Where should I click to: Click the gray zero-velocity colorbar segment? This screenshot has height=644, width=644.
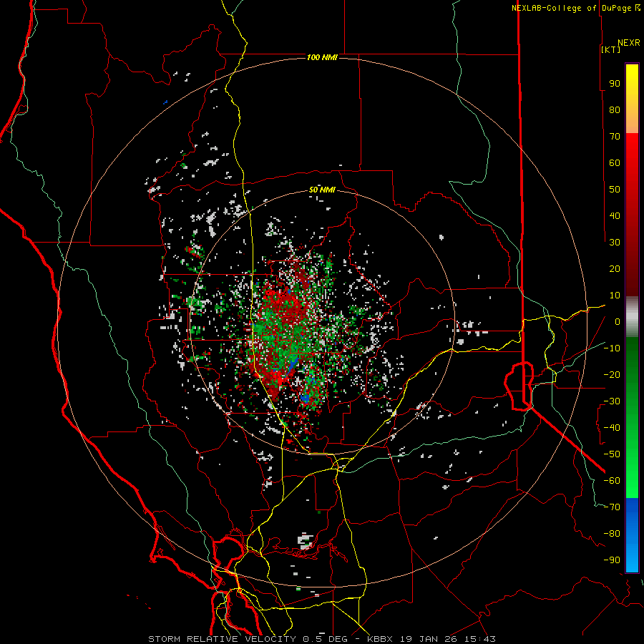(632, 317)
